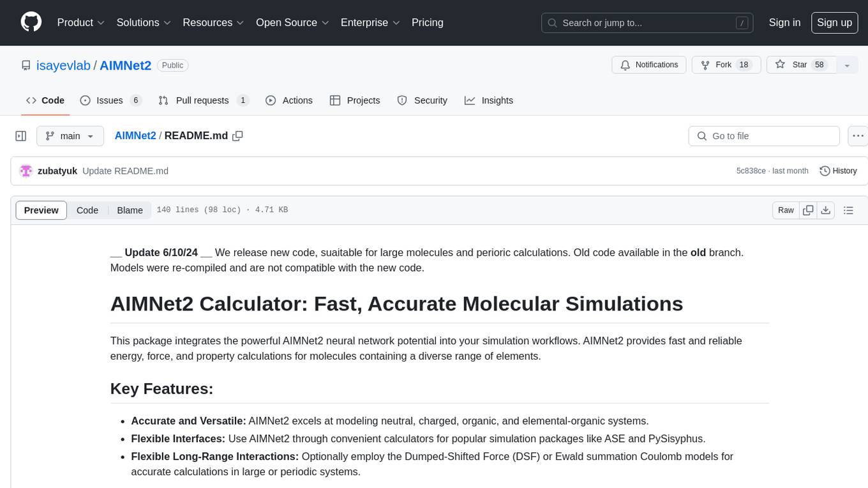Expand the file tree side panel
The width and height of the screenshot is (868, 488).
point(21,136)
